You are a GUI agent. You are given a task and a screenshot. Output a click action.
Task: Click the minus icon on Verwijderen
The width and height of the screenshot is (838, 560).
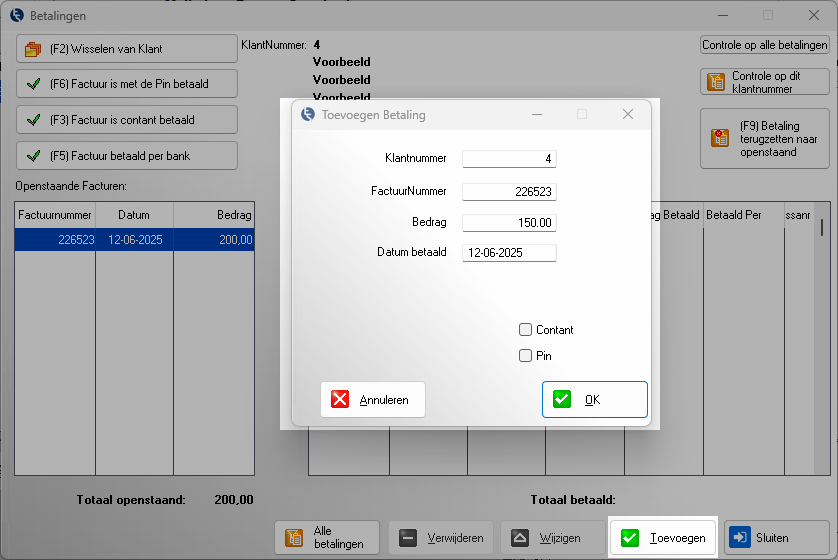(x=408, y=538)
